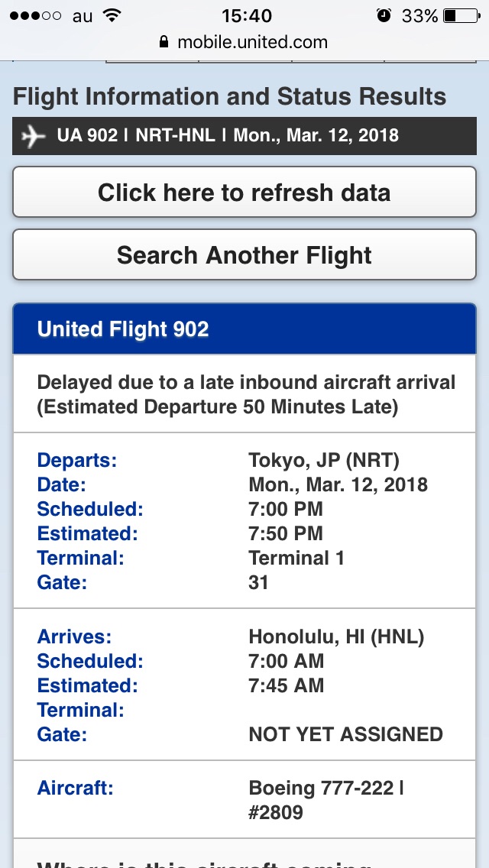Tap the alarm clock status icon
Screen dimensions: 489x868
pos(384,15)
